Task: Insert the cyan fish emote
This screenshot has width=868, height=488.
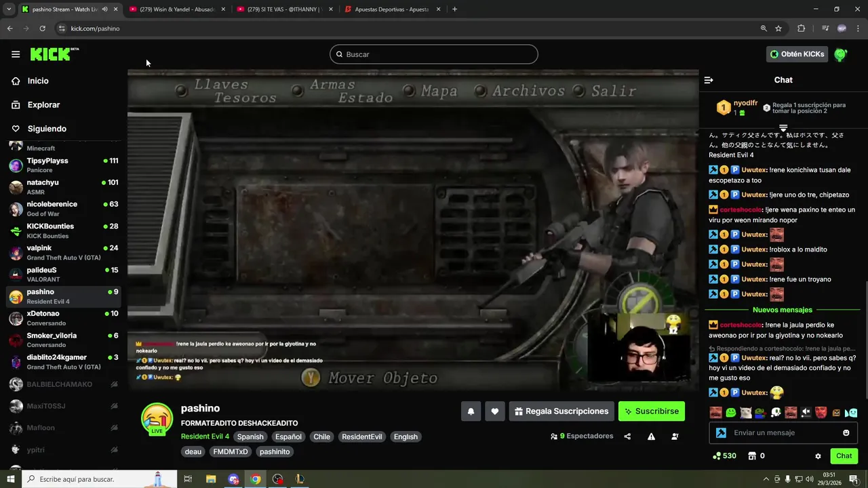Action: (852, 412)
